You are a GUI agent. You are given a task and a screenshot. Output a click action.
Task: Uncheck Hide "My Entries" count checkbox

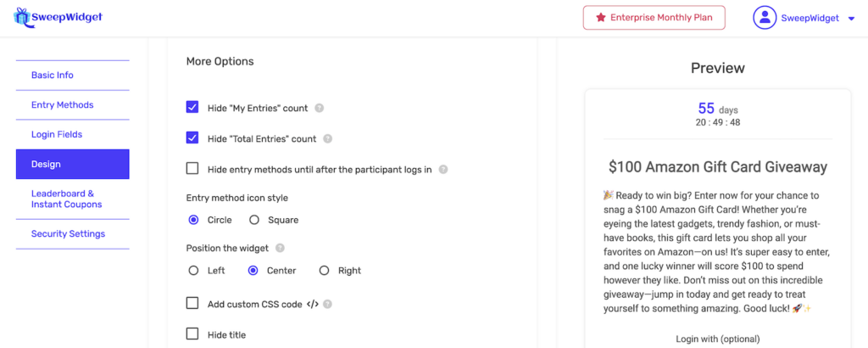[192, 108]
